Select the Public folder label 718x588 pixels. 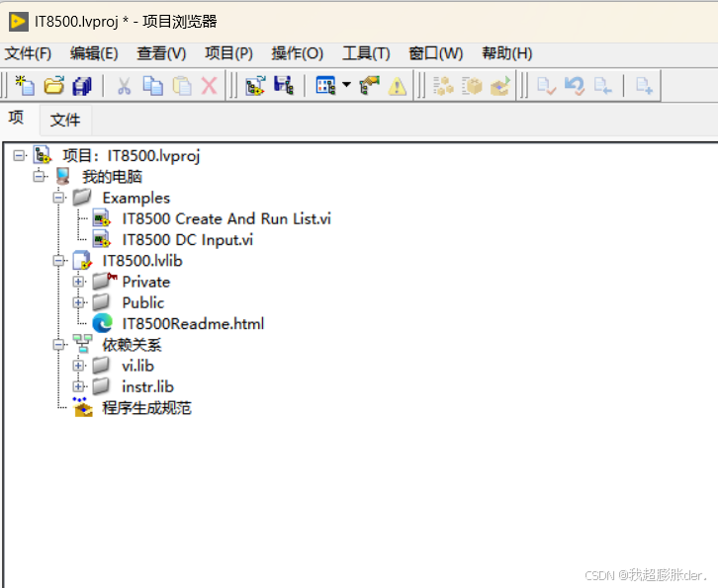[142, 303]
